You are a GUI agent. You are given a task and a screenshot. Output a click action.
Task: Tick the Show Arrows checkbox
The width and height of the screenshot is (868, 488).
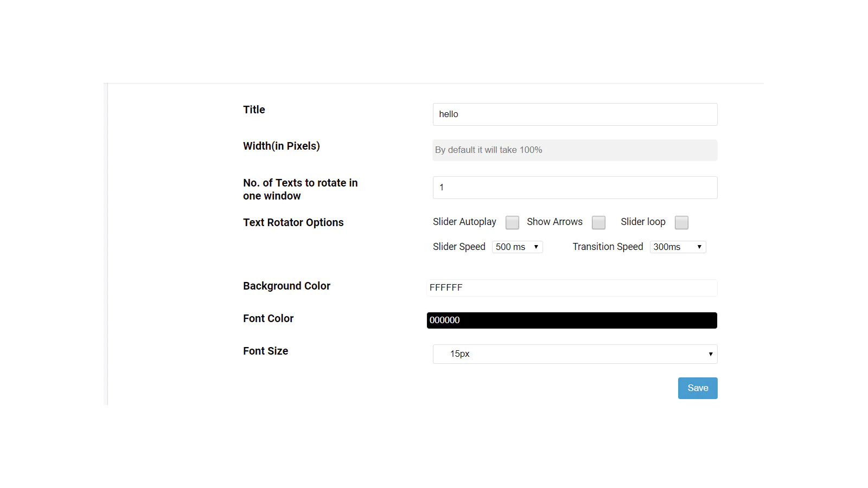click(598, 222)
